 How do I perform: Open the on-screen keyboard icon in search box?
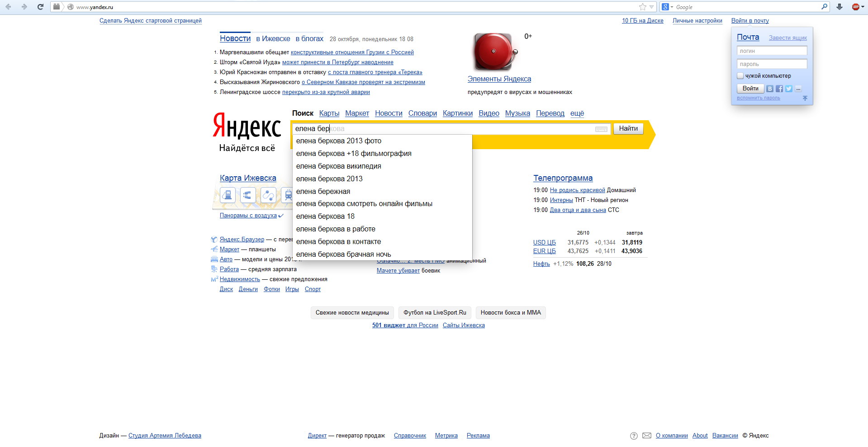pyautogui.click(x=601, y=129)
